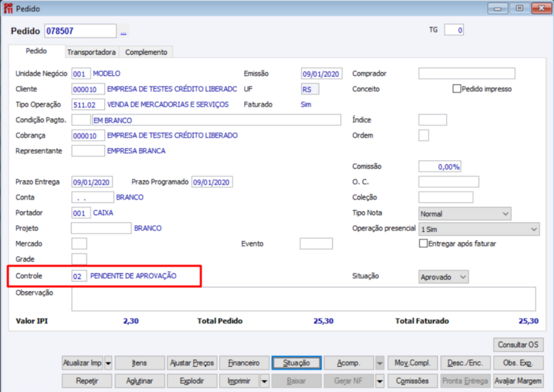Switch to the Transportadora tab
This screenshot has width=554, height=392.
pos(91,52)
